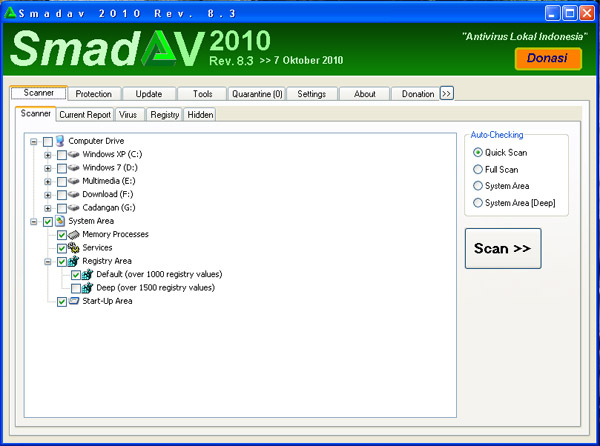Viewport: 600px width, 446px height.
Task: Click the Default registry values icon
Action: coord(88,275)
